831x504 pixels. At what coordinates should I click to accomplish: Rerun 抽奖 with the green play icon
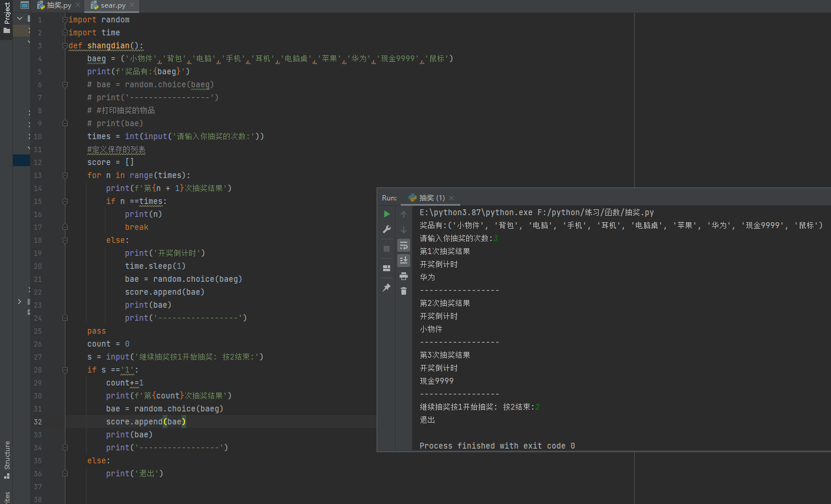click(387, 214)
